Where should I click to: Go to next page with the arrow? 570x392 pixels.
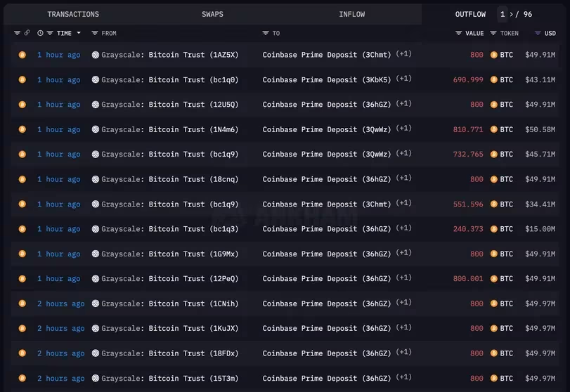511,14
